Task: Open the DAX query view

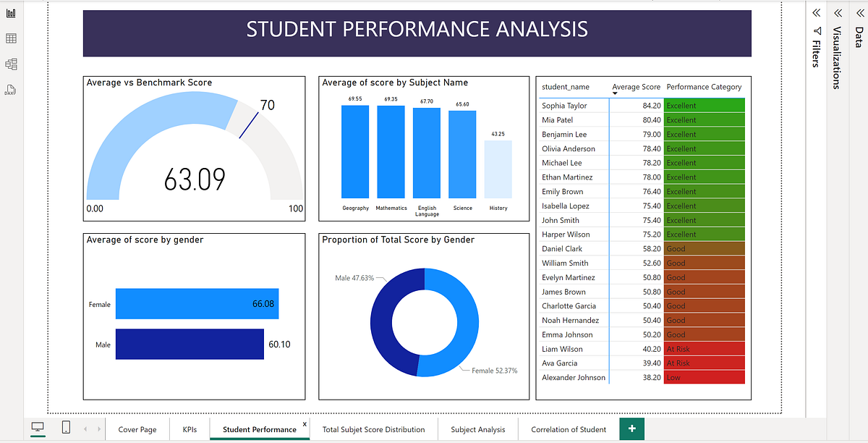Action: 10,89
